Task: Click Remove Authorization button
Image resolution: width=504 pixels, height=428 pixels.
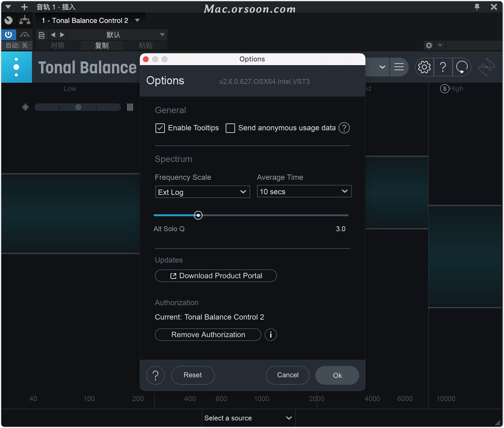Action: (x=208, y=335)
